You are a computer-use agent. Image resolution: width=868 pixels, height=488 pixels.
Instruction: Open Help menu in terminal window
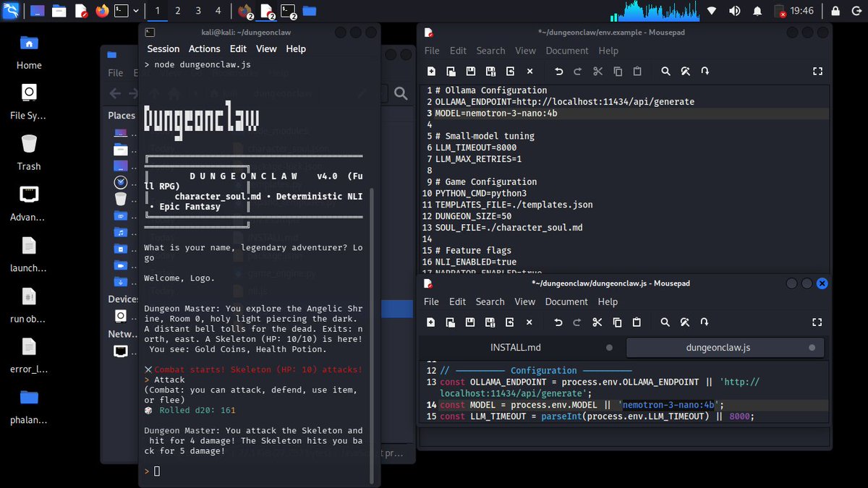point(296,48)
